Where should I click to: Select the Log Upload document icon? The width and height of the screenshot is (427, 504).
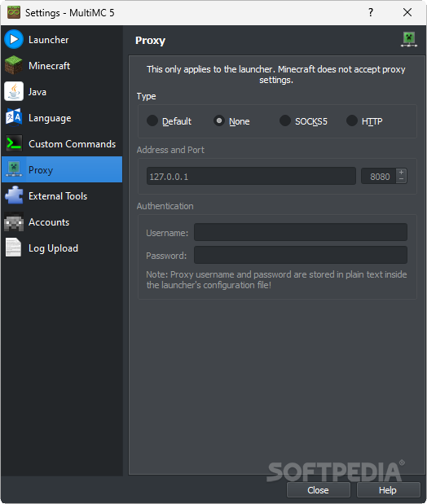click(14, 248)
